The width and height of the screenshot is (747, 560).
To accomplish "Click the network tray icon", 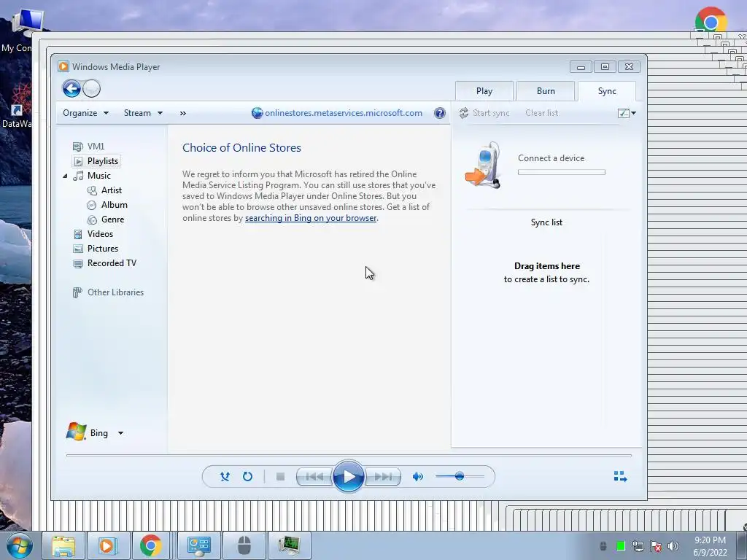I will click(638, 545).
